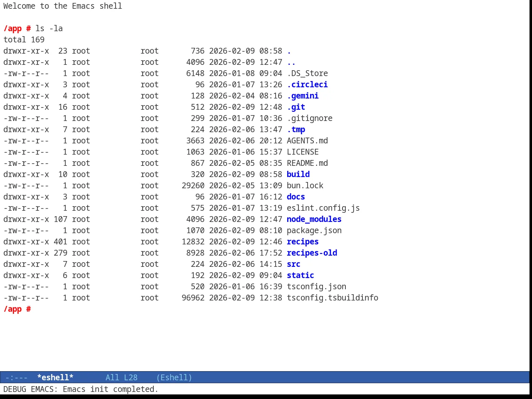Click the src directory entry
Image resolution: width=532 pixels, height=399 pixels.
[x=293, y=264]
